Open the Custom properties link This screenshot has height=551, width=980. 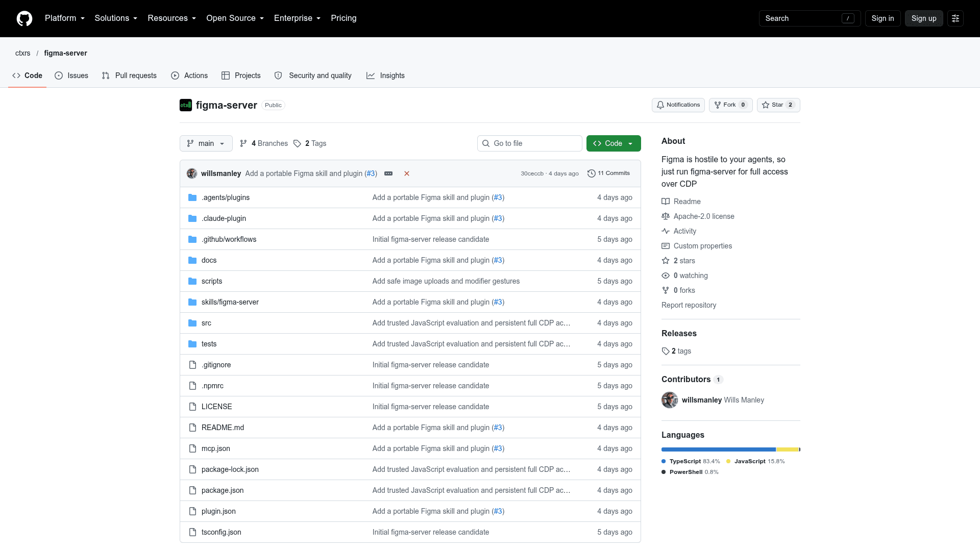697,246
